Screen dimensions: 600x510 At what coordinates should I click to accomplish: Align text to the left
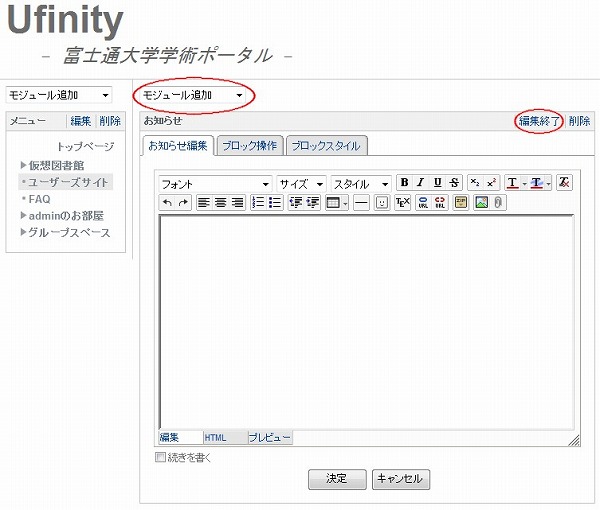click(x=204, y=202)
